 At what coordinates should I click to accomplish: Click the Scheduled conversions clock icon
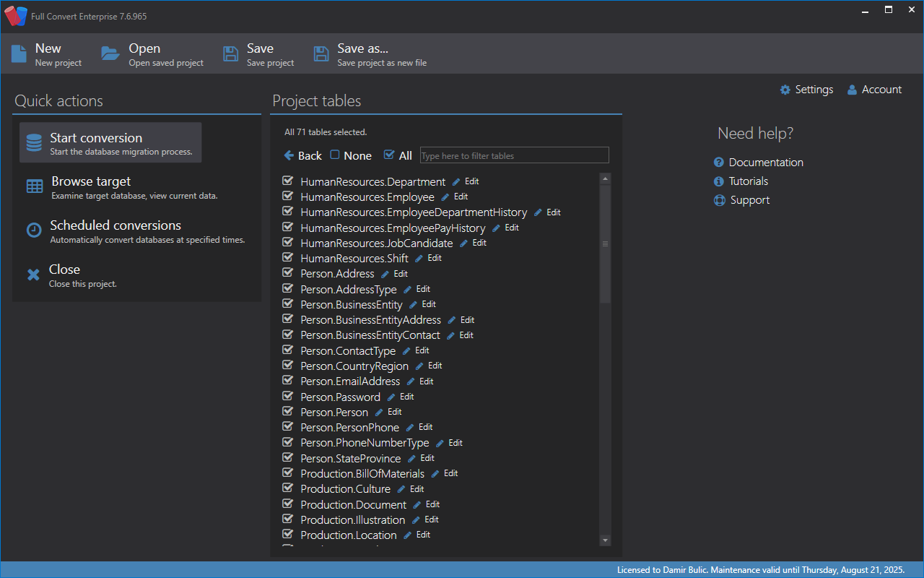[34, 230]
